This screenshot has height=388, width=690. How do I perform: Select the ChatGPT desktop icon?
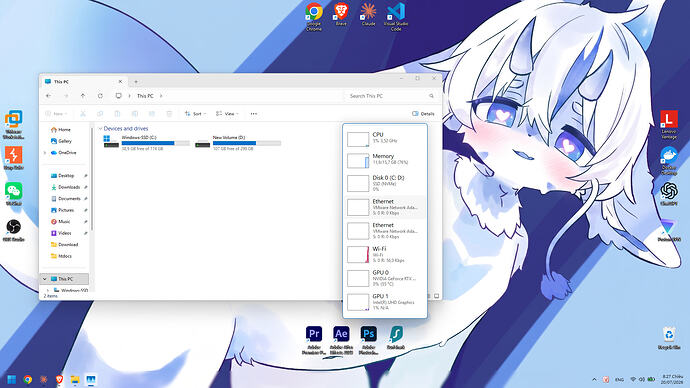tap(669, 194)
